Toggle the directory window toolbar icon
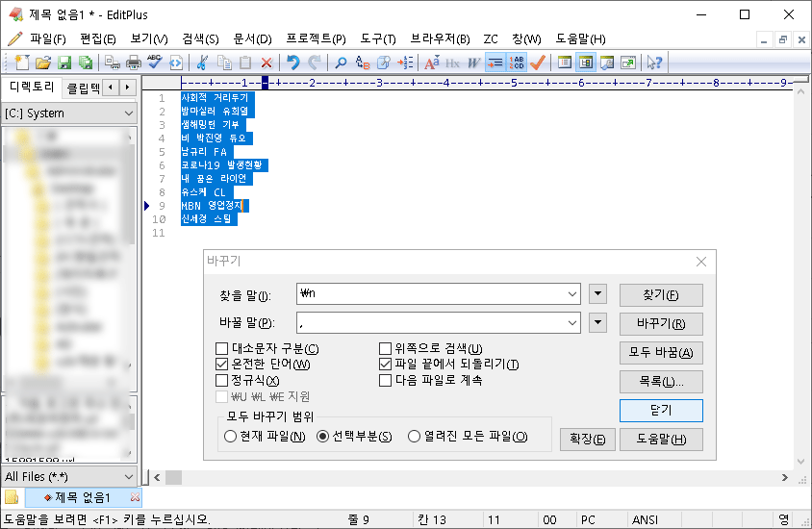Viewport: 812px width, 529px height. tap(586, 63)
